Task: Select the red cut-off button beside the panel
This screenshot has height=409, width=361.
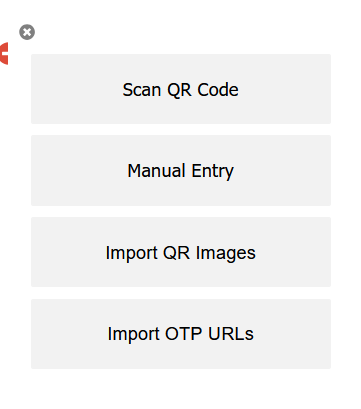Action: click(x=4, y=53)
